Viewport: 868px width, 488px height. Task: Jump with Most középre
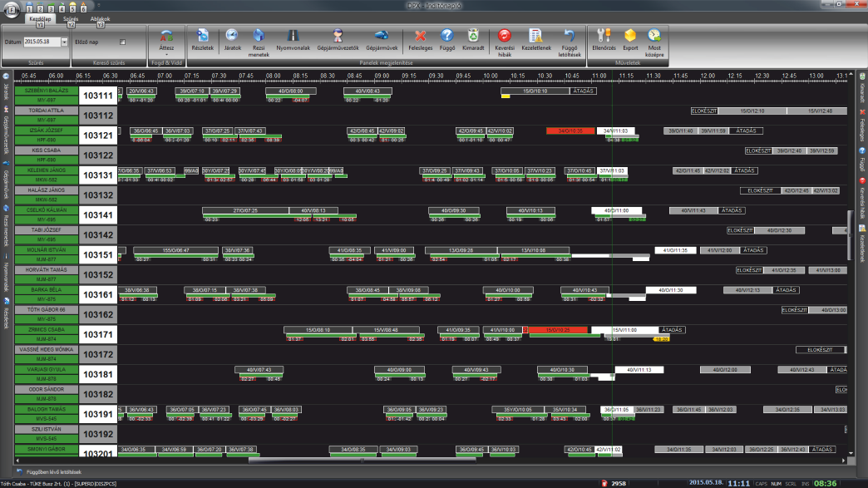click(654, 43)
